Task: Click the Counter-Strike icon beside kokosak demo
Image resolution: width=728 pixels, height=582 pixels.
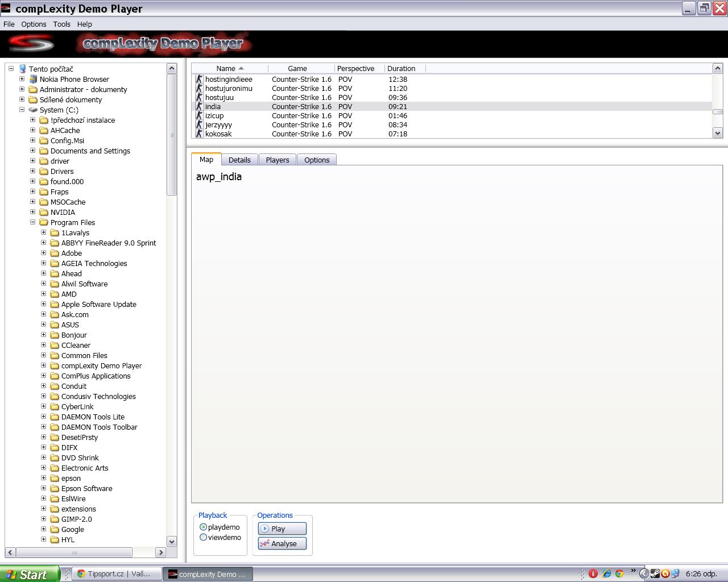Action: point(199,134)
